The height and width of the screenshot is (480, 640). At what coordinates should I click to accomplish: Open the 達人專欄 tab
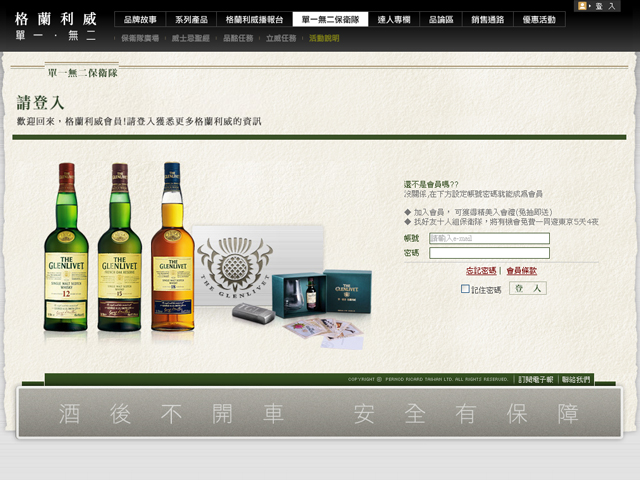[x=393, y=19]
